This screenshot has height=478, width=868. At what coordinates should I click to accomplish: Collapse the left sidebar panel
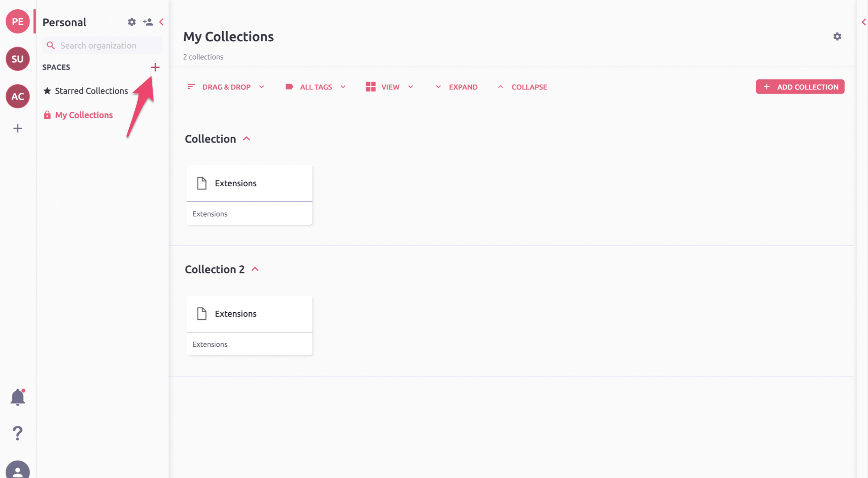(x=162, y=22)
